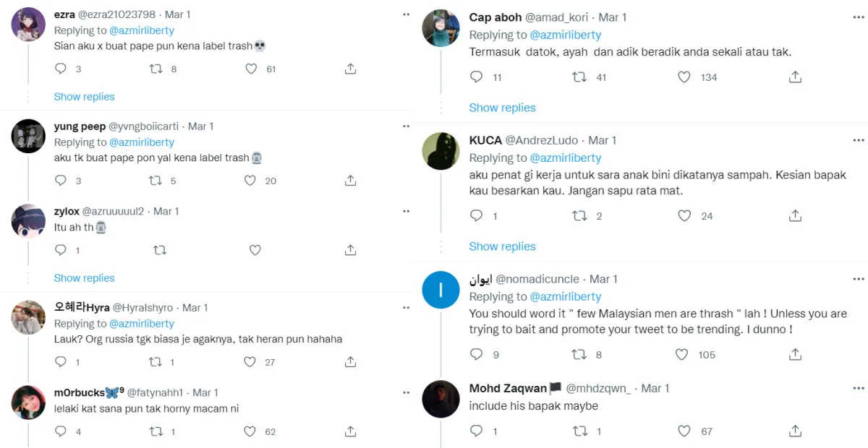The width and height of the screenshot is (868, 448).
Task: Open @azmirliberty link in Cap aboh's reply
Action: tap(566, 35)
